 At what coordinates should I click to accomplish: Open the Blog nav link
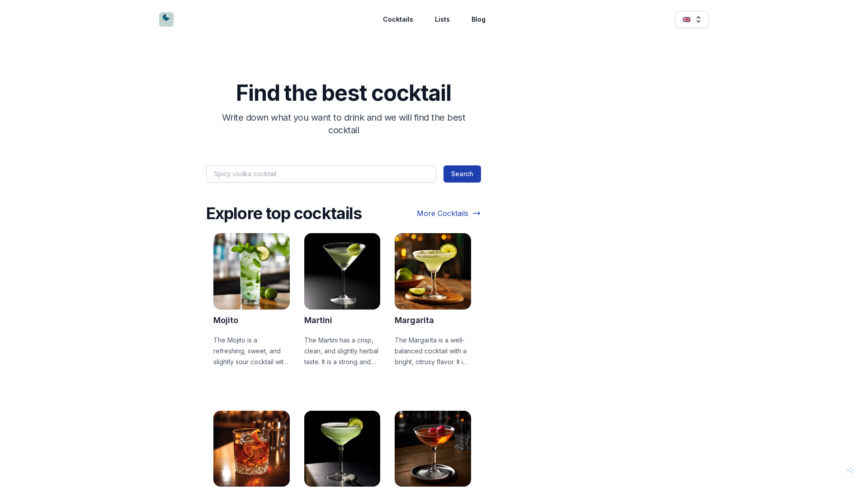tap(478, 19)
